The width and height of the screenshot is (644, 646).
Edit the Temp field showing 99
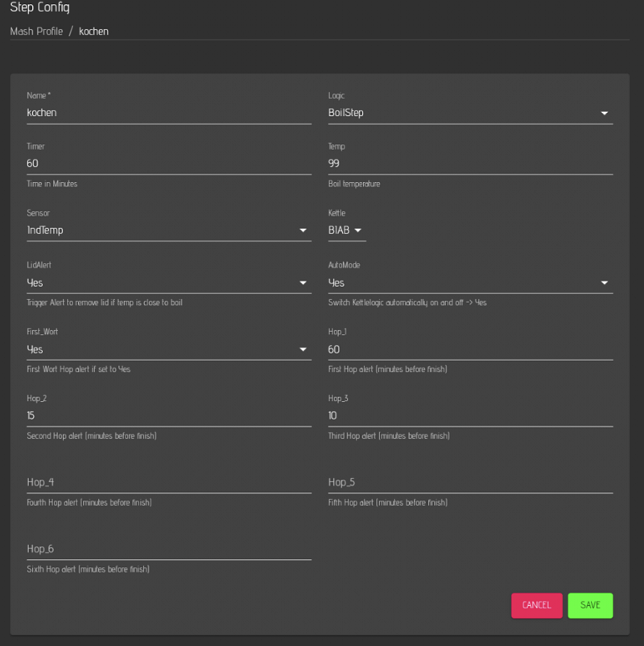(x=470, y=164)
